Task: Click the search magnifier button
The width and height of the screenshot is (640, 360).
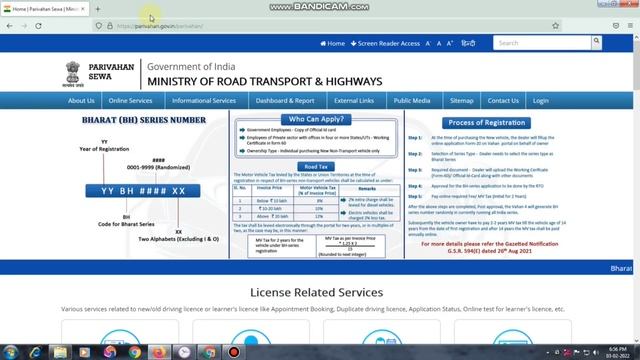Action: [x=596, y=42]
